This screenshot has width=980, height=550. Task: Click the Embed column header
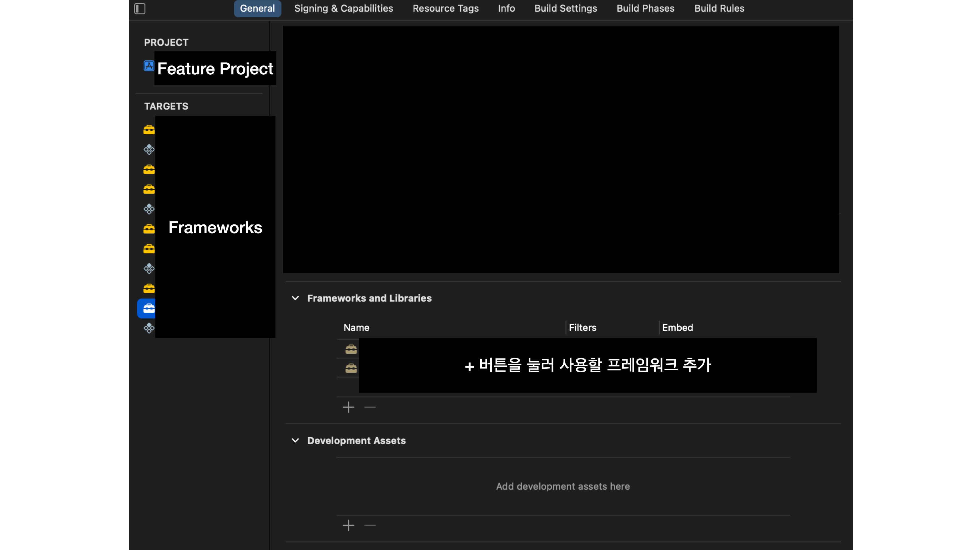pos(677,327)
